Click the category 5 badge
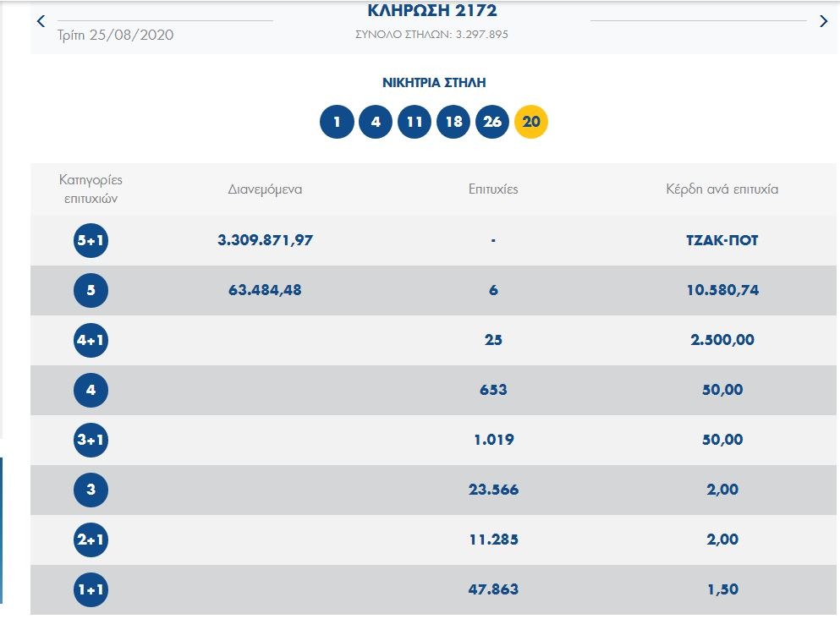Viewport: 840px width, 619px height. 91,291
